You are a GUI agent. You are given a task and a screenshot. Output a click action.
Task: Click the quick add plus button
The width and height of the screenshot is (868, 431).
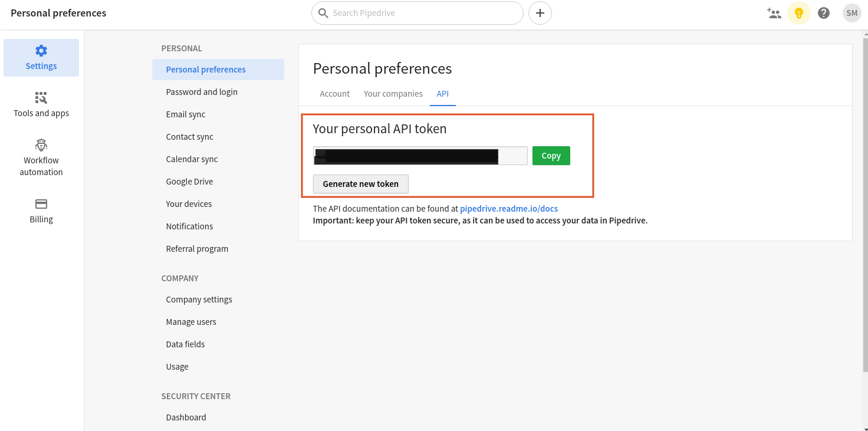[540, 13]
